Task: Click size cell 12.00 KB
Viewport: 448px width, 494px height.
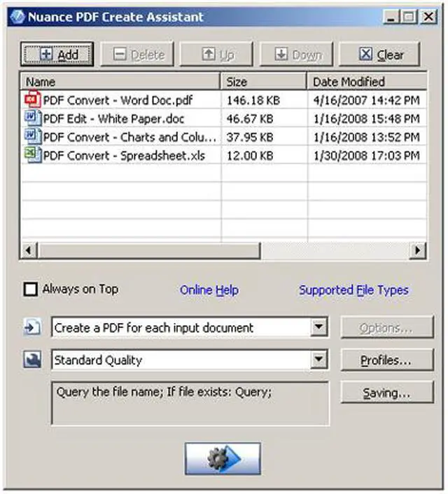Action: (250, 156)
